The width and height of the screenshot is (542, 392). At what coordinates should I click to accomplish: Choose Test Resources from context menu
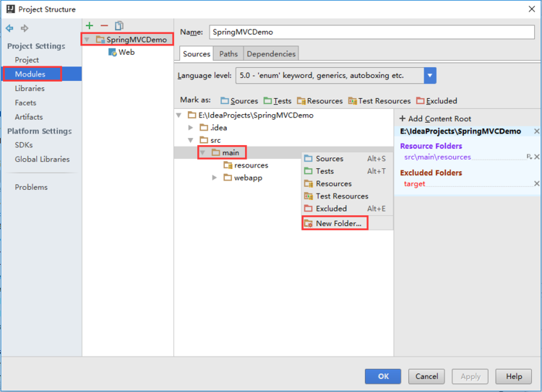pyautogui.click(x=348, y=196)
